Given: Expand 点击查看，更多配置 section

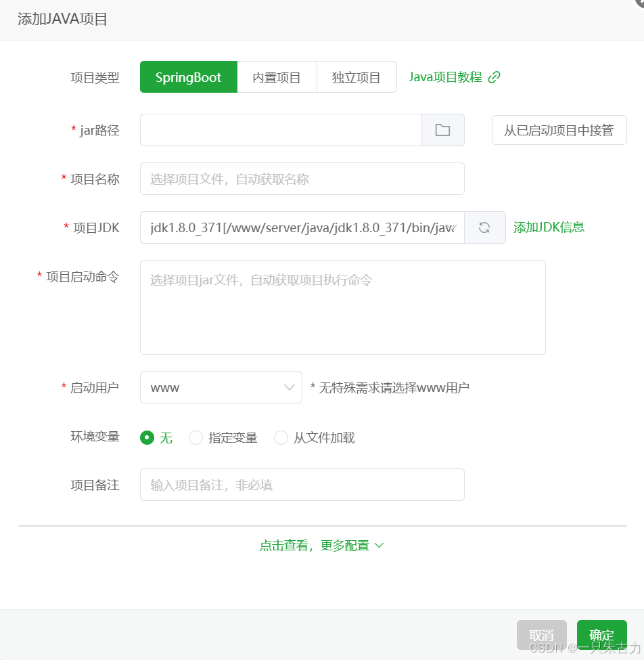Looking at the screenshot, I should coord(322,546).
